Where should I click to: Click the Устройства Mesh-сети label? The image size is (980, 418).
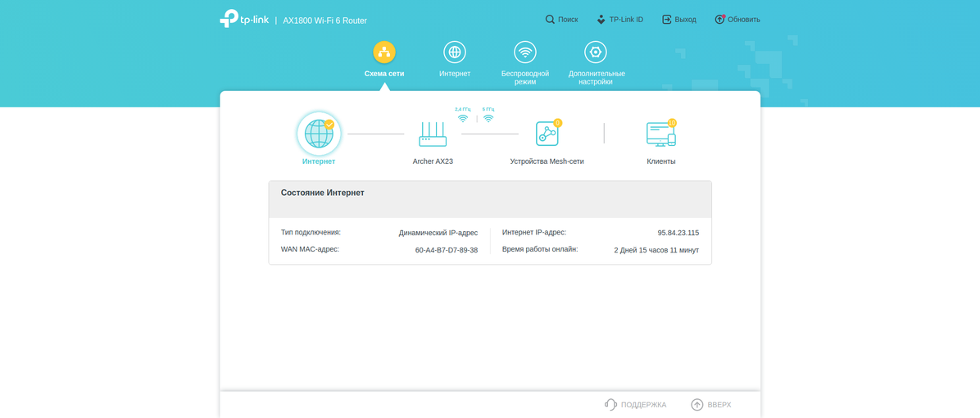(547, 161)
